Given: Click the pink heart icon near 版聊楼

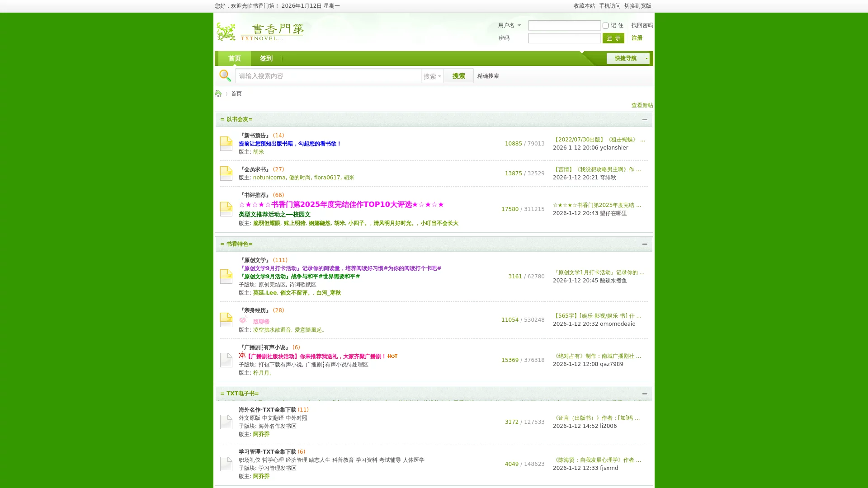Looking at the screenshot, I should pyautogui.click(x=243, y=321).
